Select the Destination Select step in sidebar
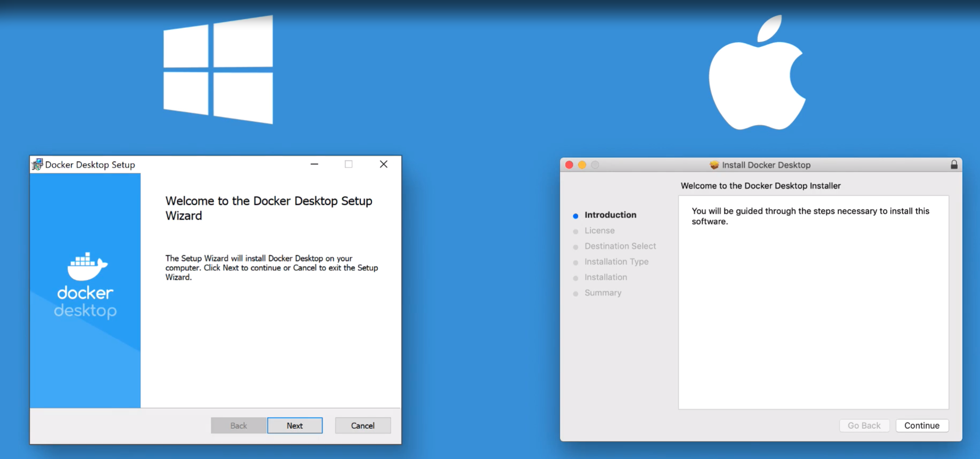 click(620, 246)
